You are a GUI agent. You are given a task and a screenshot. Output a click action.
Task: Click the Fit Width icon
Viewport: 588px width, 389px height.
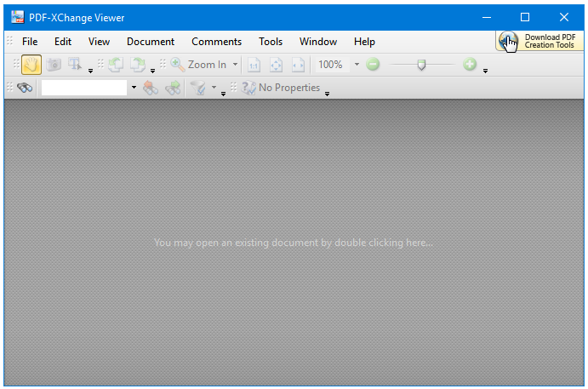(298, 65)
